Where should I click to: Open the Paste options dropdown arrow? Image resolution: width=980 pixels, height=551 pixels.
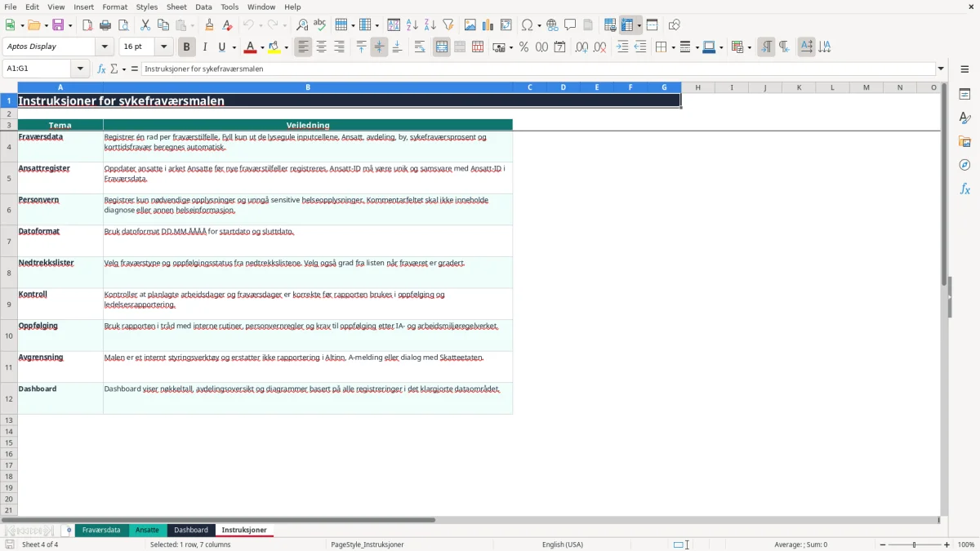(192, 24)
